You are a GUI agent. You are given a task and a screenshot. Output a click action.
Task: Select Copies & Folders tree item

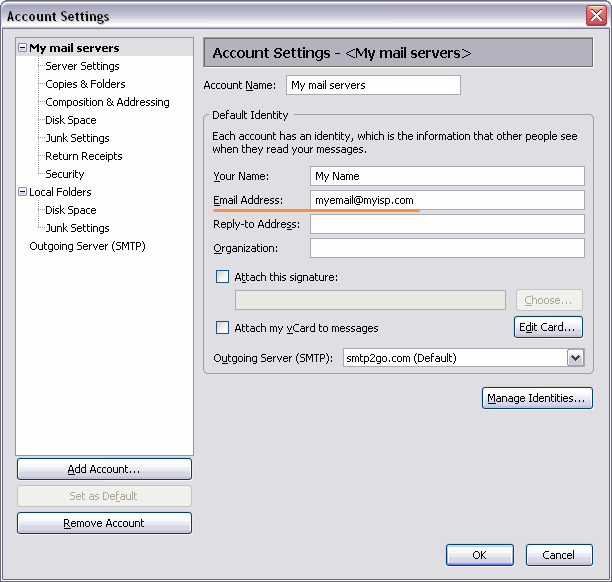point(85,84)
